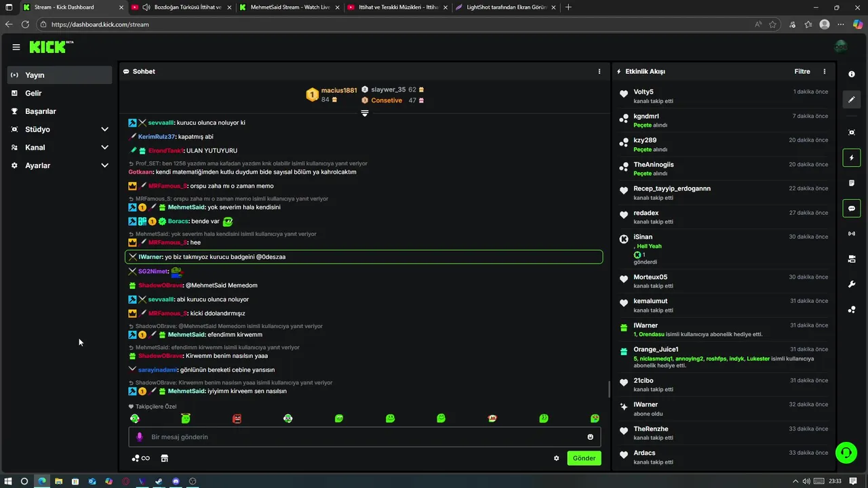
Task: Open a new browser tab with plus button
Action: (568, 7)
